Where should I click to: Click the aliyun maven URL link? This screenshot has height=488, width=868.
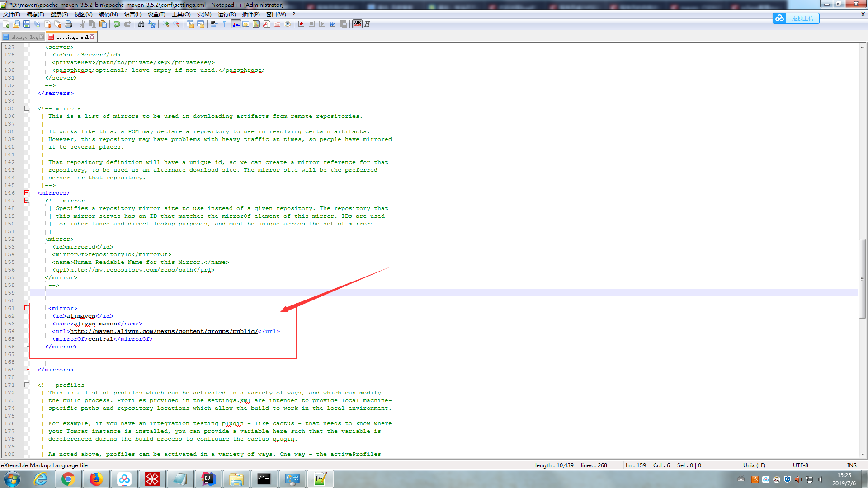[164, 331]
